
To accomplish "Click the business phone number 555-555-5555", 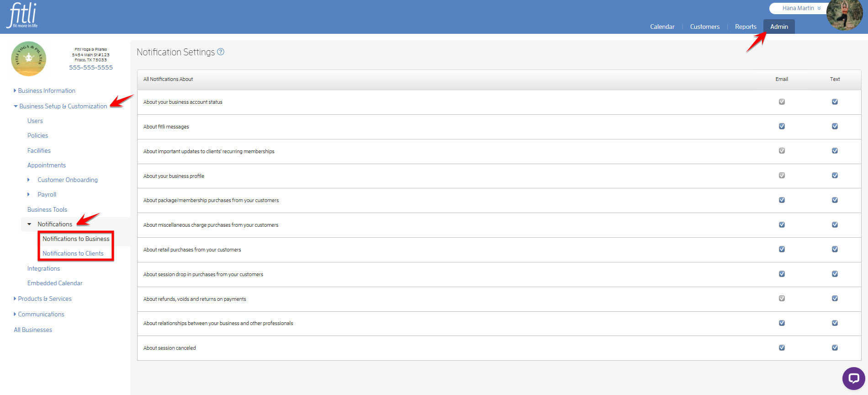I will point(91,67).
